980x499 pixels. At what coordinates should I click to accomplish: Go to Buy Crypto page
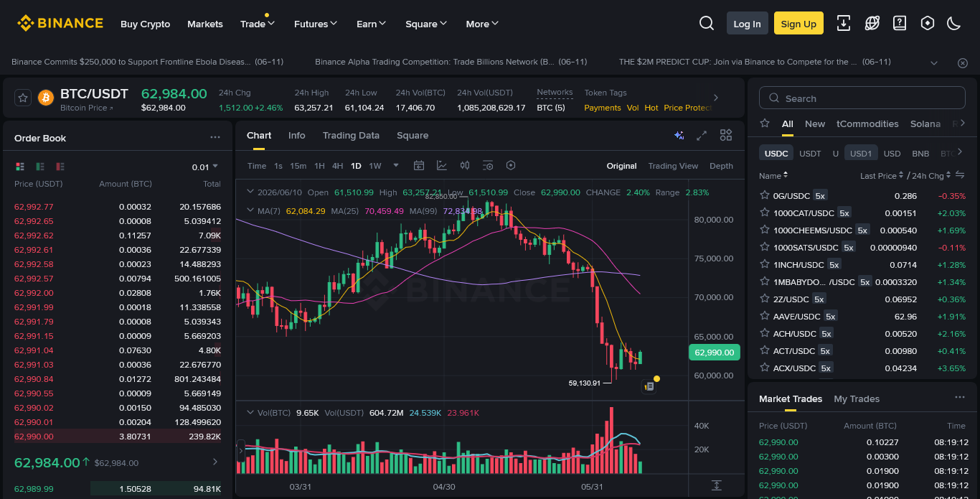coord(146,24)
